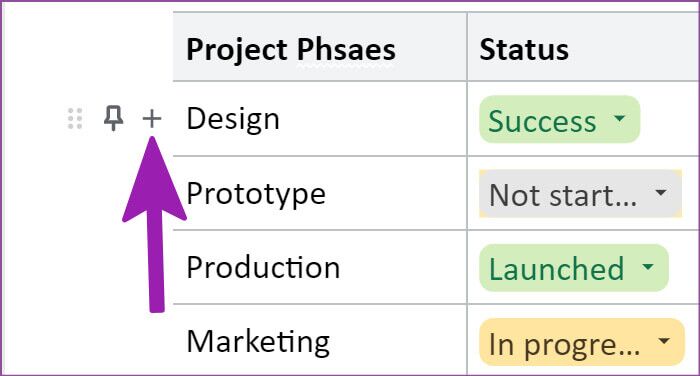Select the row drag handle dots

(x=75, y=118)
